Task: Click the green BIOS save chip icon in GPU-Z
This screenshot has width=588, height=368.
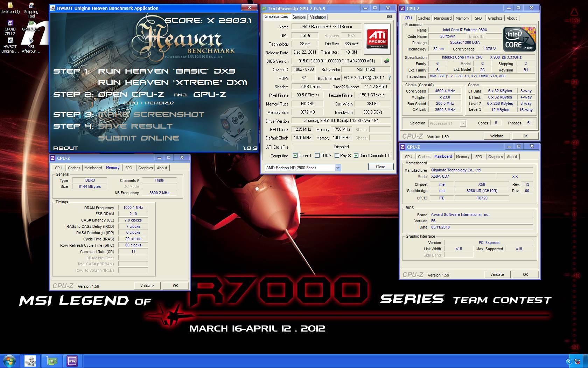Action: point(387,61)
